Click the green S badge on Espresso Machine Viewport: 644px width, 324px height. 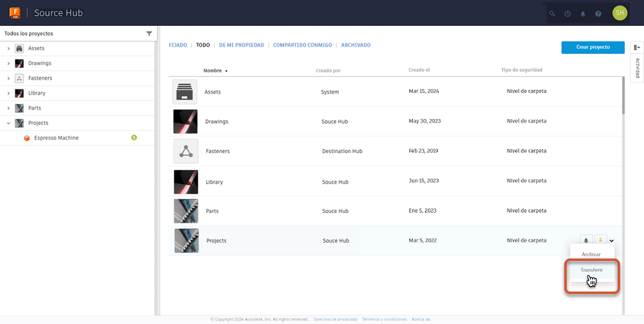coord(134,137)
